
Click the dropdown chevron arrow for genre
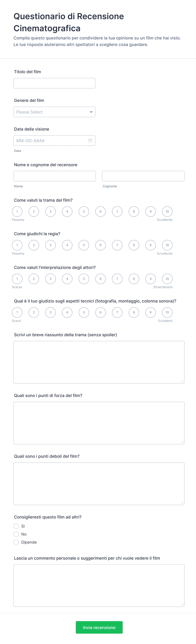[91, 112]
